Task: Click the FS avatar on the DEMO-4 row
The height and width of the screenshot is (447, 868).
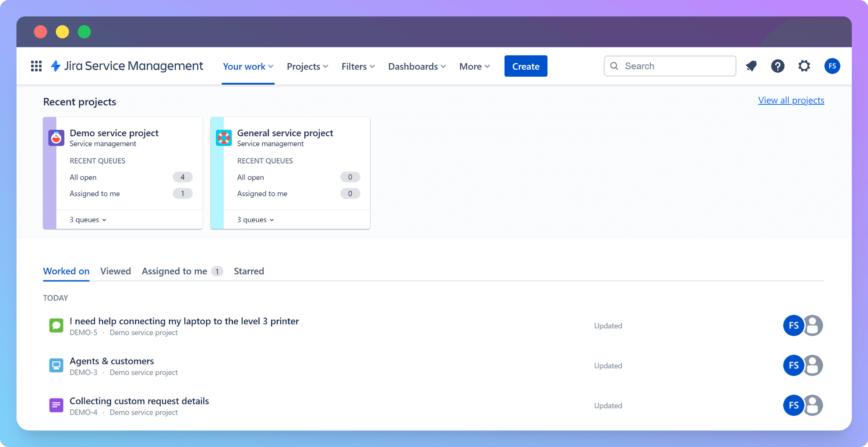Action: point(793,405)
